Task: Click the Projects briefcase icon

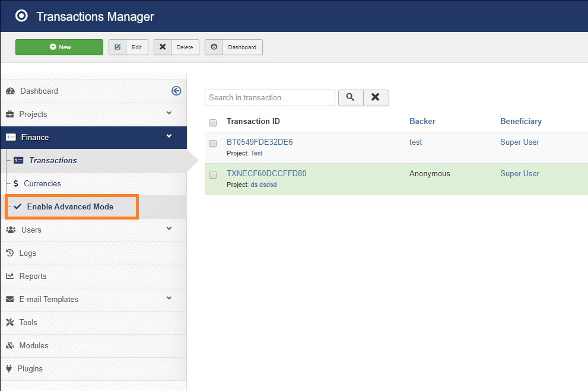Action: point(10,115)
